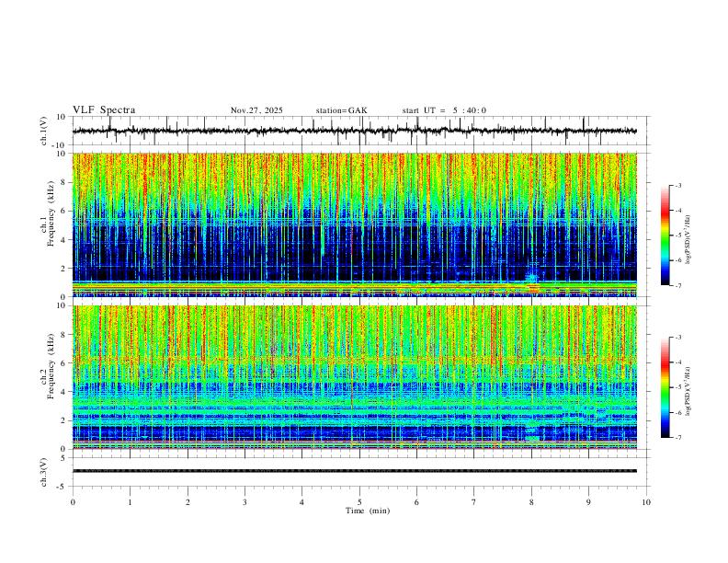Click the ch.1 voltage waveform trace

point(354,131)
